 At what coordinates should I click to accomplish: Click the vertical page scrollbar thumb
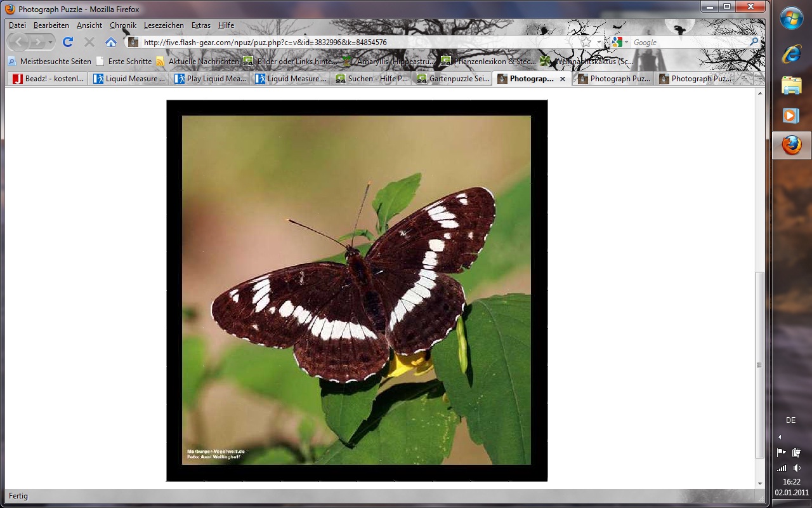tap(760, 365)
